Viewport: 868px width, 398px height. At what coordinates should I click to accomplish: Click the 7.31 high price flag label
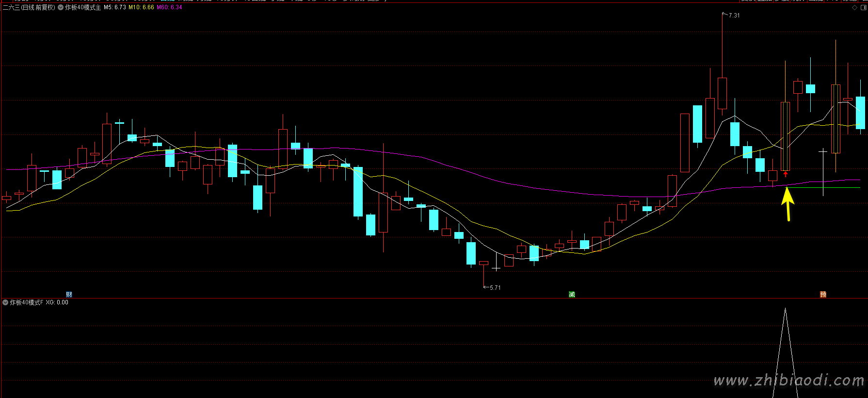click(x=734, y=16)
